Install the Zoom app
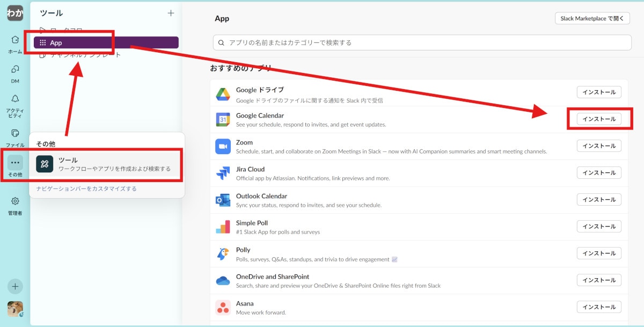The height and width of the screenshot is (327, 644). 599,146
